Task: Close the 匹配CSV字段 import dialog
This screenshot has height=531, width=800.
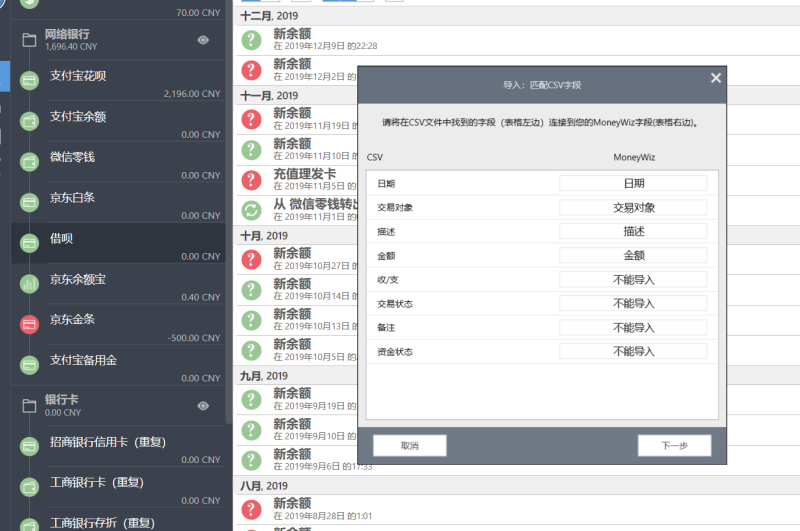Action: click(x=716, y=78)
